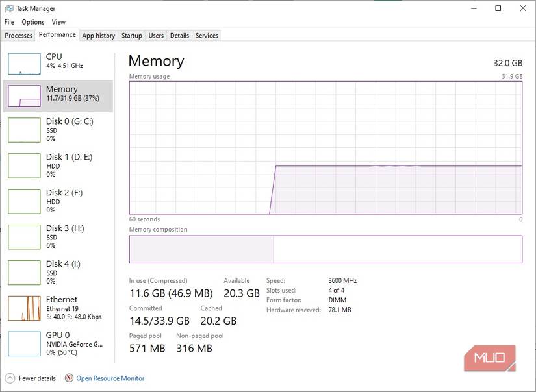The width and height of the screenshot is (536, 392).
Task: Select the Memory graph thumbnail in sidebar
Action: pyautogui.click(x=24, y=95)
